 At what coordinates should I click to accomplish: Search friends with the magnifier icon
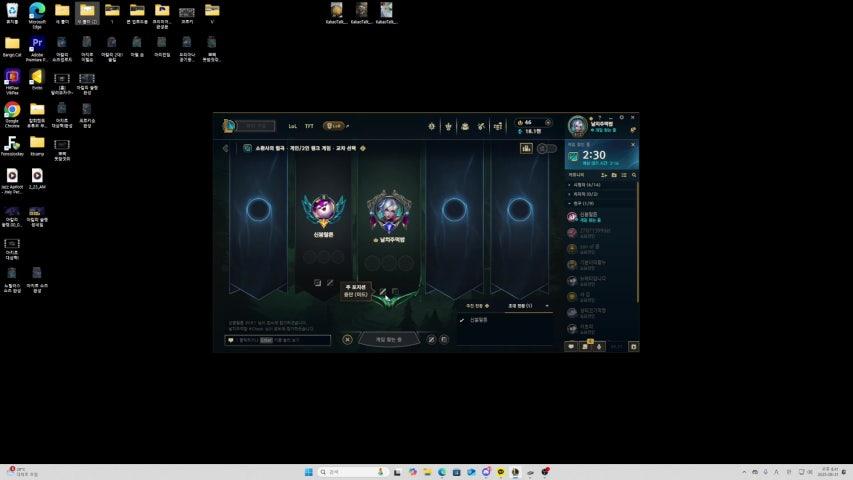(x=634, y=175)
